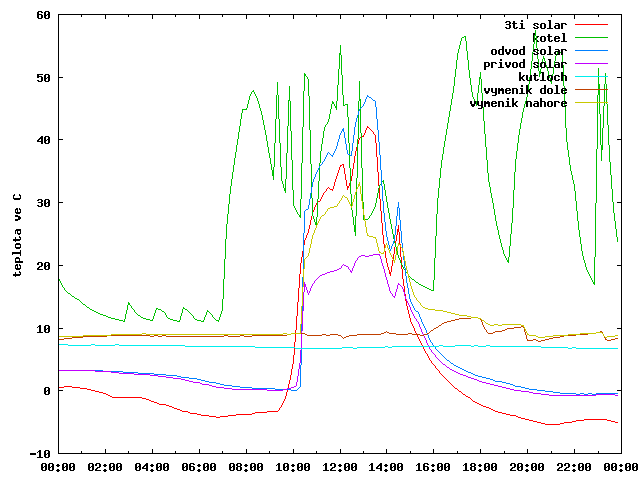The width and height of the screenshot is (640, 480).
Task: Click the yellow 'vymenik nahore' legend line
Action: (591, 103)
